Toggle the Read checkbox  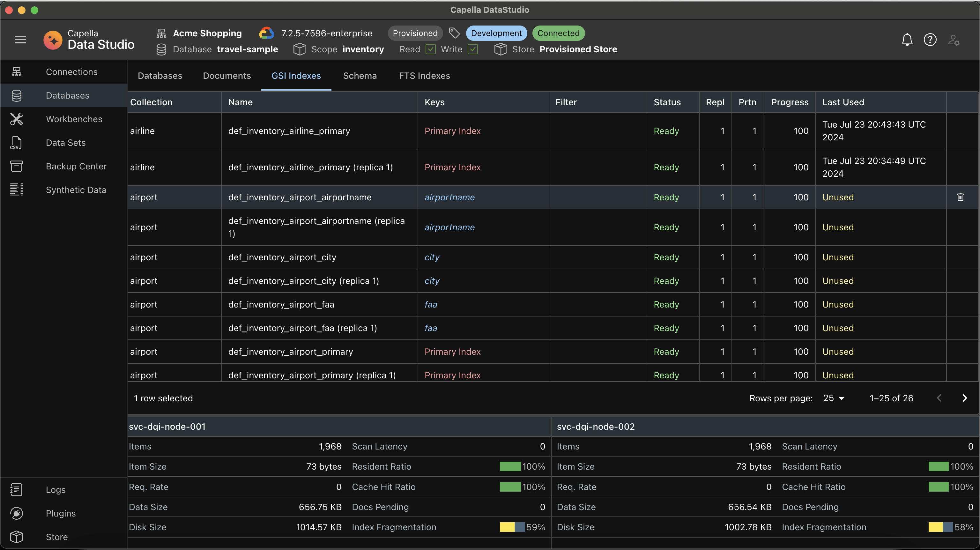tap(430, 49)
